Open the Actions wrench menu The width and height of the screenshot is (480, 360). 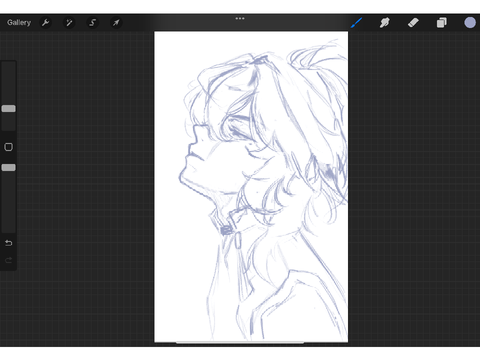coord(46,23)
